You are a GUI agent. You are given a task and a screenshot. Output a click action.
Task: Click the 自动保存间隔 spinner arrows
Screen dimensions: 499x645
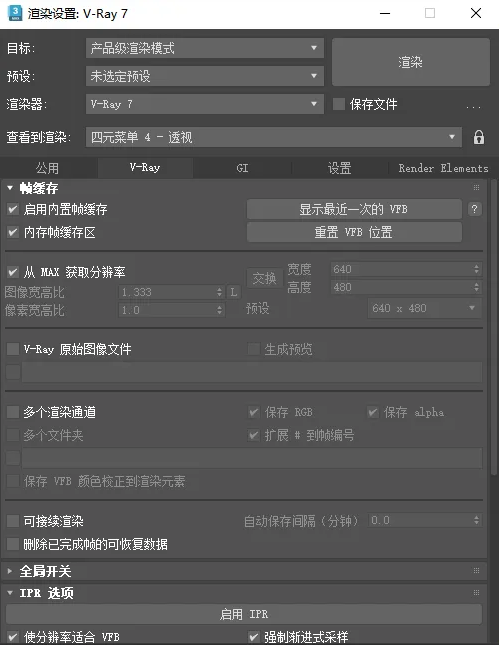coord(476,520)
